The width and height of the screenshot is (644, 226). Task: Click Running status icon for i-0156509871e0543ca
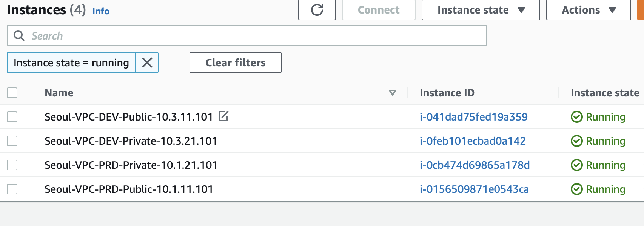[x=576, y=189]
